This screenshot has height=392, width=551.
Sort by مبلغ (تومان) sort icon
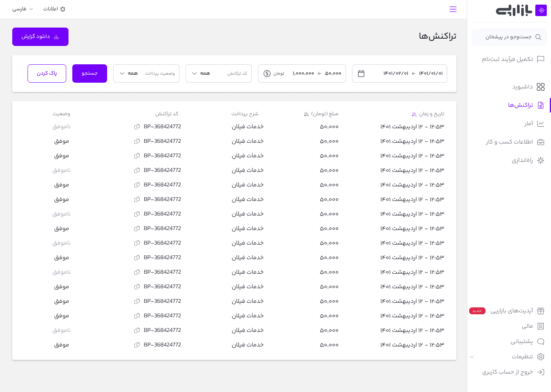click(x=306, y=114)
